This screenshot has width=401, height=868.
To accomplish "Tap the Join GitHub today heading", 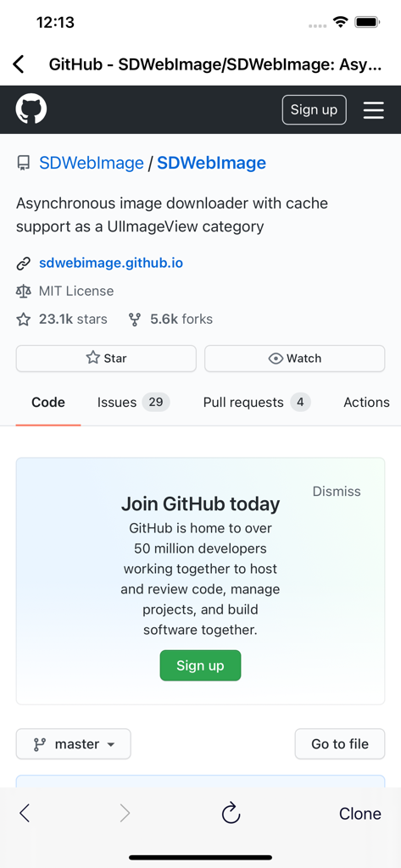I will 200,504.
